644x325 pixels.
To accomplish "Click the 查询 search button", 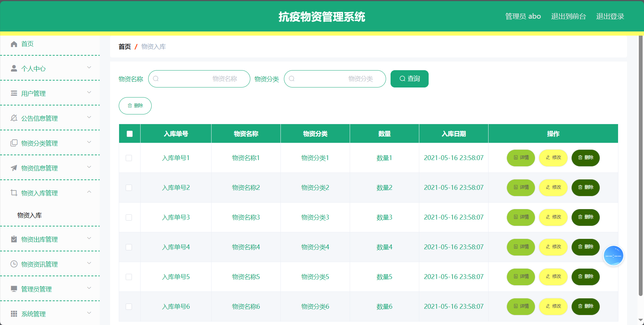I will [x=410, y=79].
